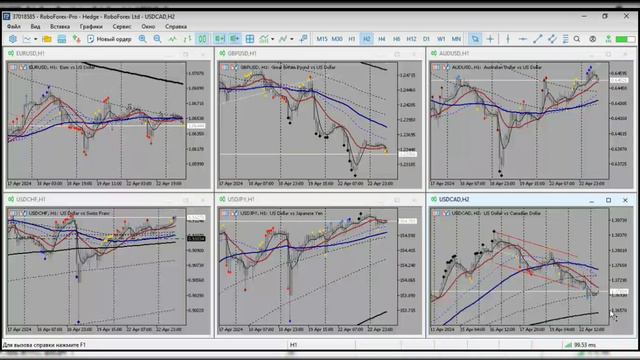Viewport: 640px width, 360px height.
Task: Toggle candlestick chart mode
Action: click(x=202, y=39)
